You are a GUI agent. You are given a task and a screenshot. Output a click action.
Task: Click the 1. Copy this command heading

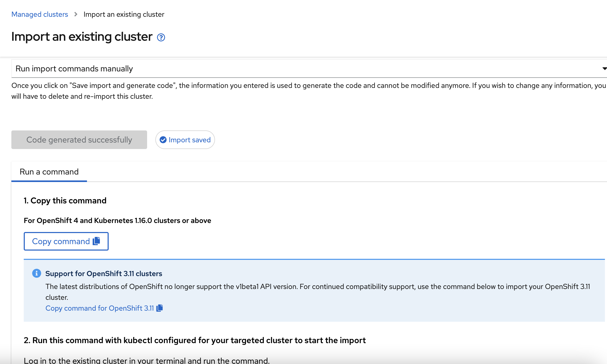(x=65, y=201)
